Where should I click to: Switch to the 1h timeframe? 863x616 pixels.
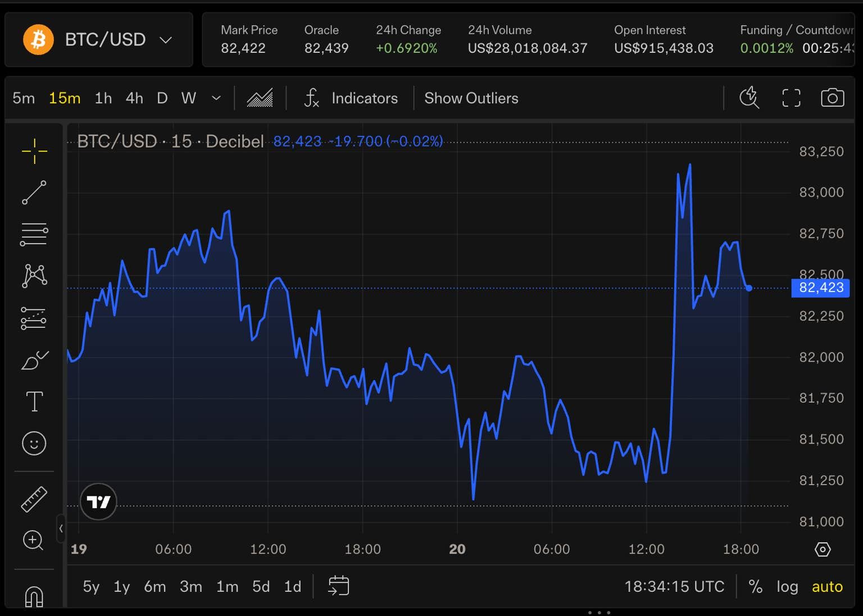click(x=103, y=98)
